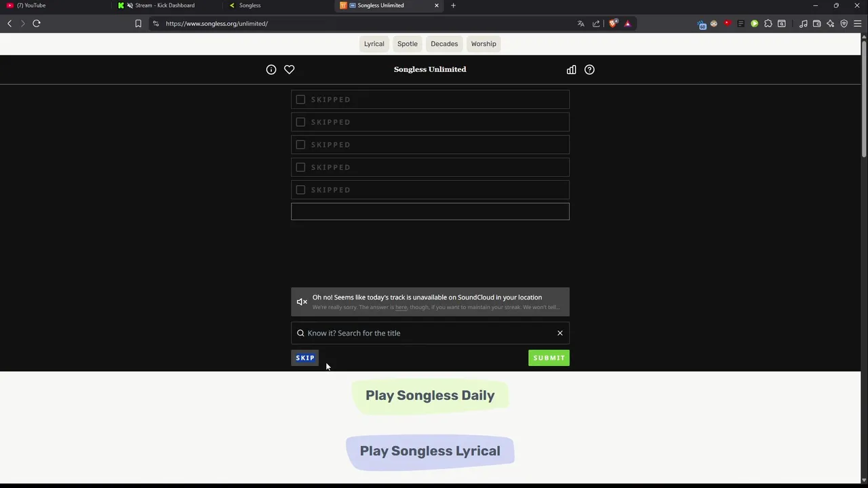Open the music note playlist icon
868x488 pixels.
point(803,24)
